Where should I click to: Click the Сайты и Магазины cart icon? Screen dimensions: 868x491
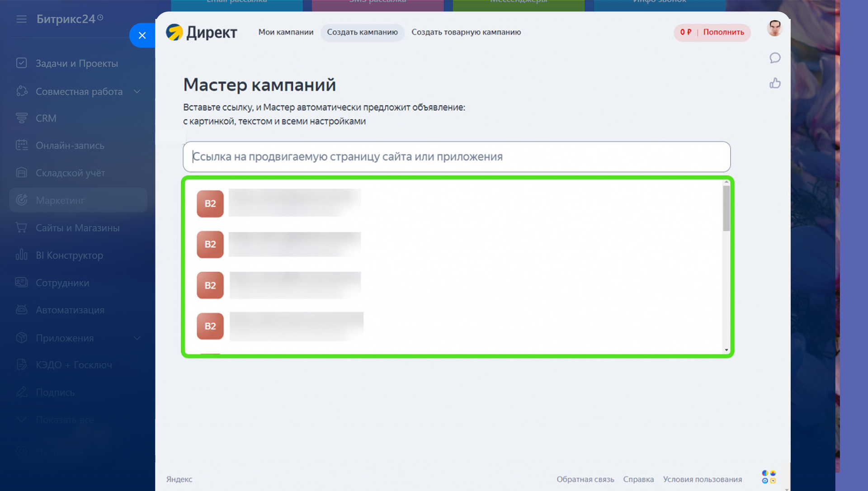pos(21,227)
